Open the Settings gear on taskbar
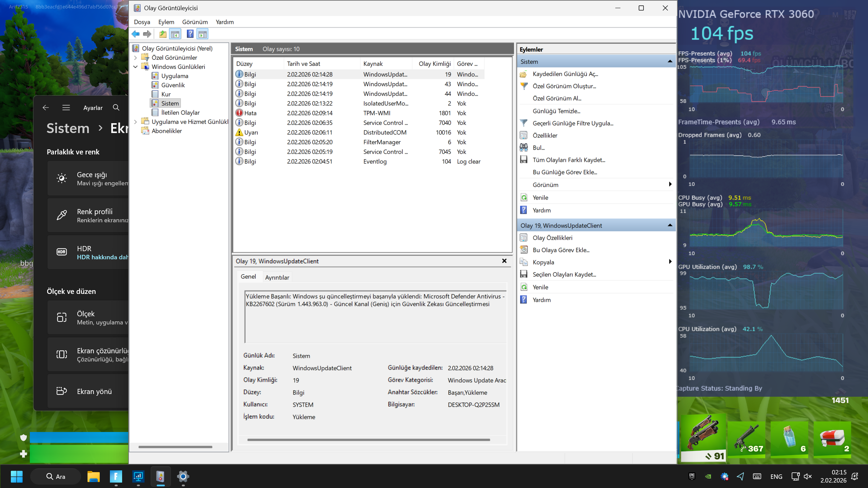The width and height of the screenshot is (868, 488). coord(183,476)
